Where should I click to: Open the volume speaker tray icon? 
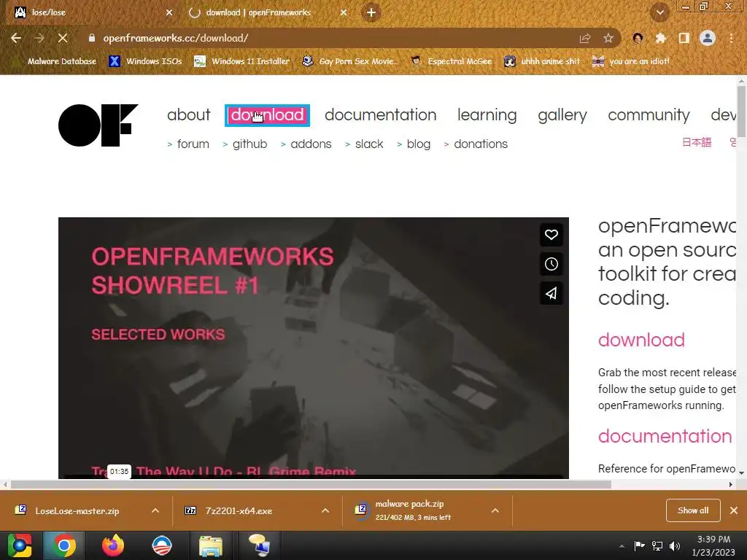coord(675,545)
